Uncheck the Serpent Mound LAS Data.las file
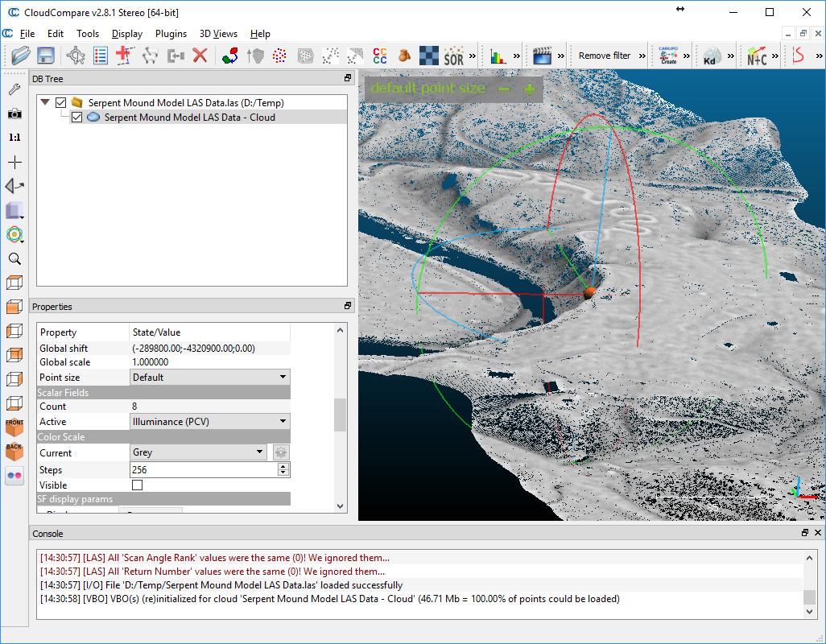Viewport: 826px width, 644px height. click(60, 103)
